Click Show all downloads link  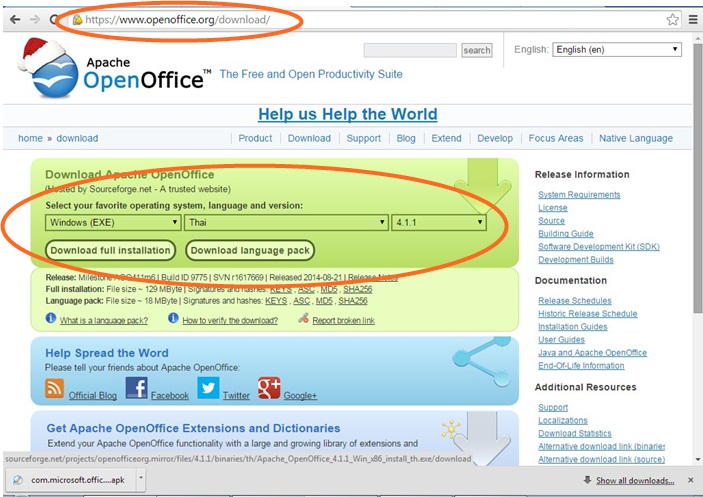(x=635, y=480)
